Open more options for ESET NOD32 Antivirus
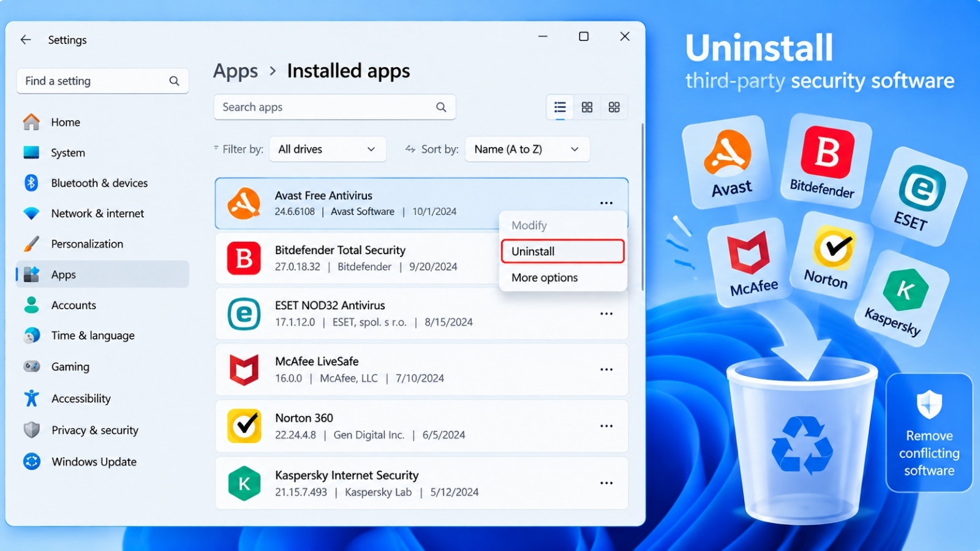The width and height of the screenshot is (980, 551). (606, 313)
